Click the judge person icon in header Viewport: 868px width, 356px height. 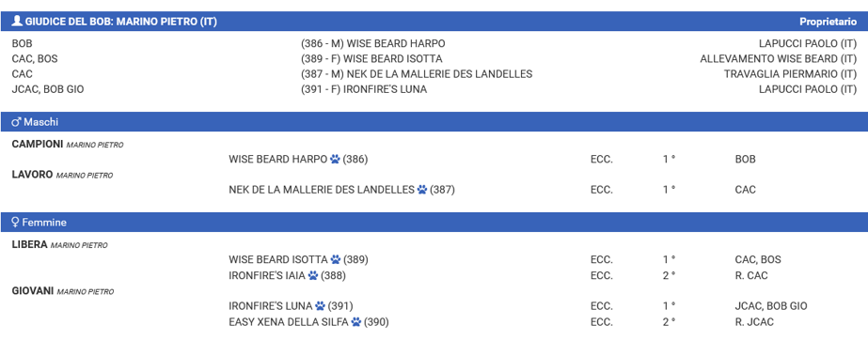tap(17, 22)
